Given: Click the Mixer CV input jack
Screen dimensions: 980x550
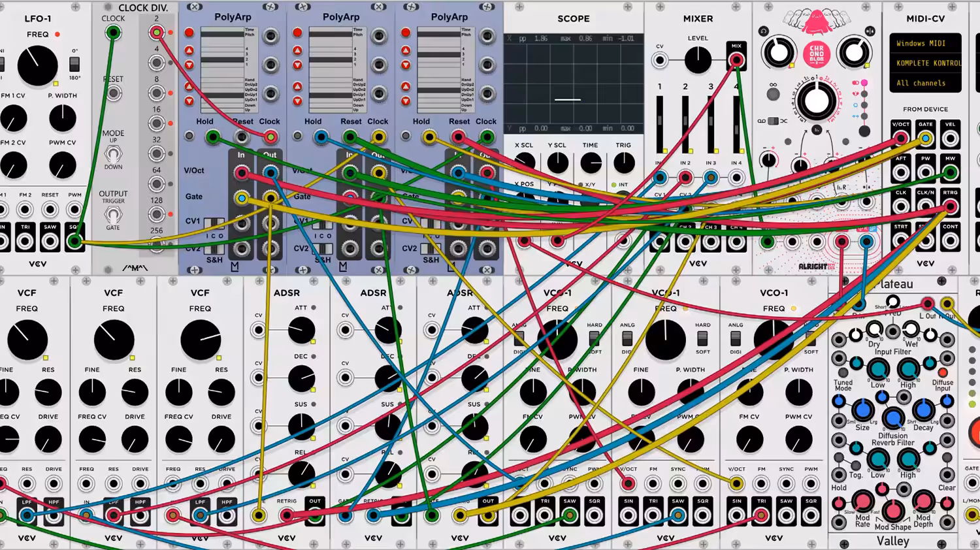Looking at the screenshot, I should click(x=660, y=61).
